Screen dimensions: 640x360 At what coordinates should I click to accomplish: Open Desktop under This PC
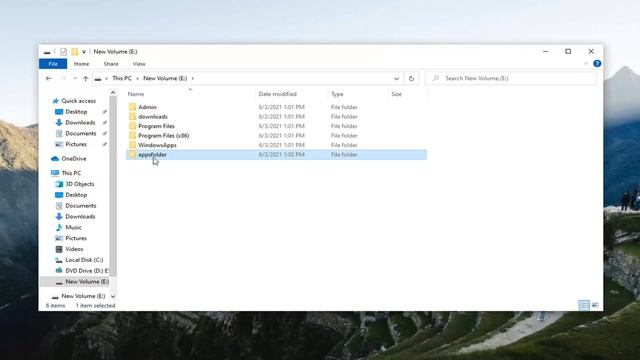(x=76, y=195)
